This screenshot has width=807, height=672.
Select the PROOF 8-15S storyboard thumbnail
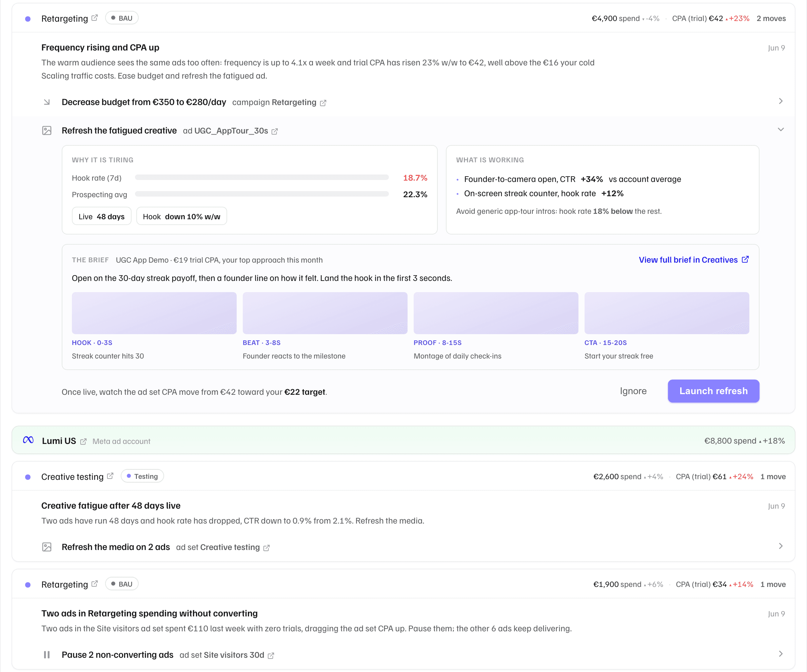(496, 313)
